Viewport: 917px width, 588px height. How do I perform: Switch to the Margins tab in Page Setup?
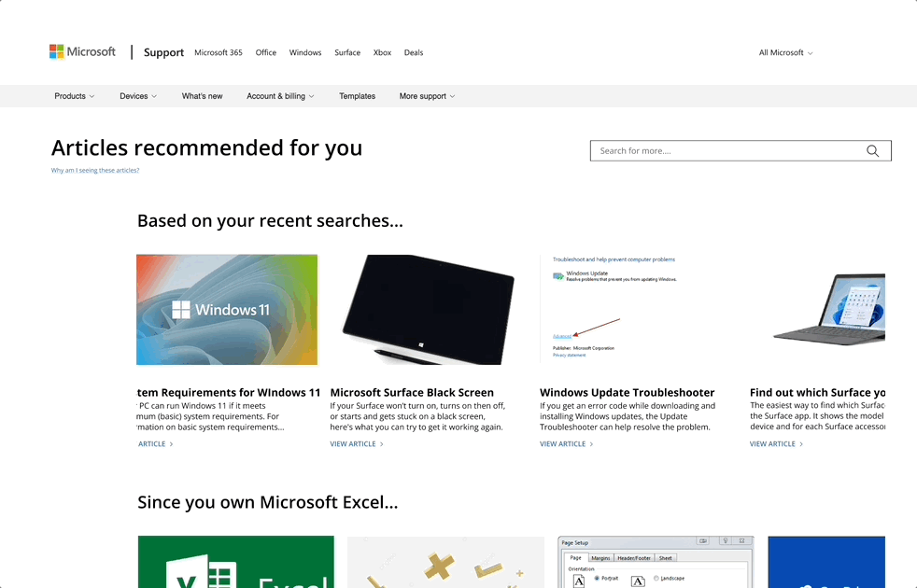pos(601,557)
